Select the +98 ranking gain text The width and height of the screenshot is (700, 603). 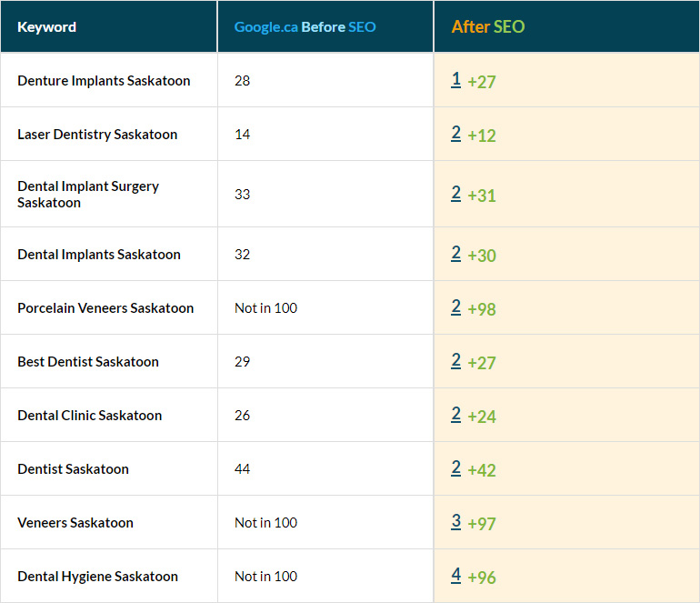482,309
